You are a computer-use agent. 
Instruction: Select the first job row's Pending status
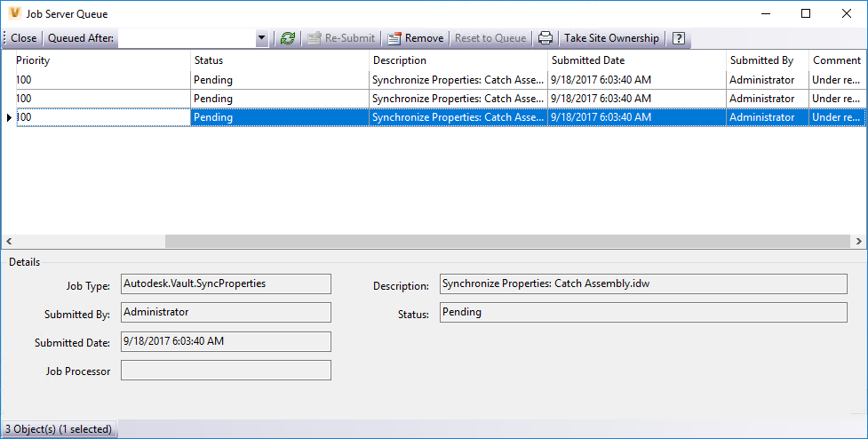click(280, 80)
